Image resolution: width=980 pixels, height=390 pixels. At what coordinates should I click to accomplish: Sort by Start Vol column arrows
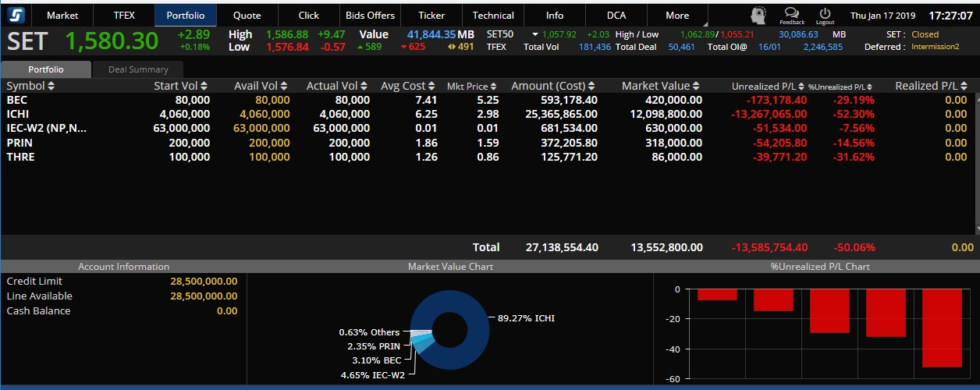click(204, 86)
